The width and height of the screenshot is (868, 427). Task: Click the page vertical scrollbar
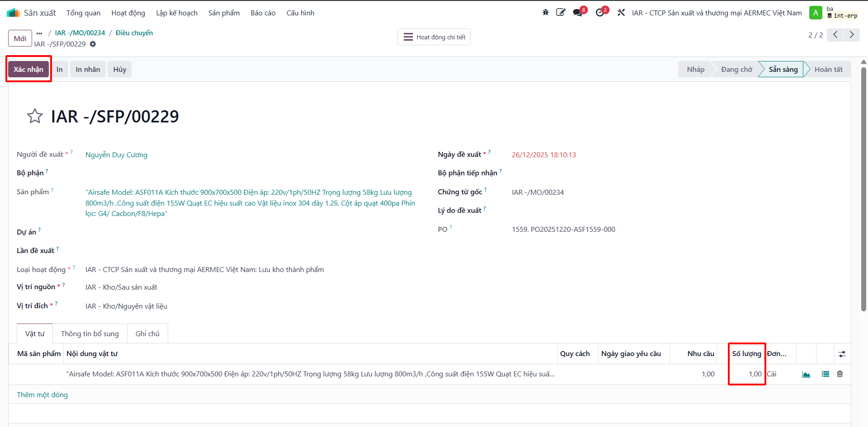point(863,189)
